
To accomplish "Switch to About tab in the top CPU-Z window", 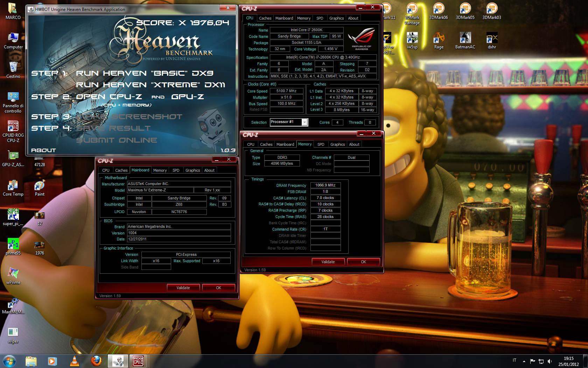I will pyautogui.click(x=353, y=18).
